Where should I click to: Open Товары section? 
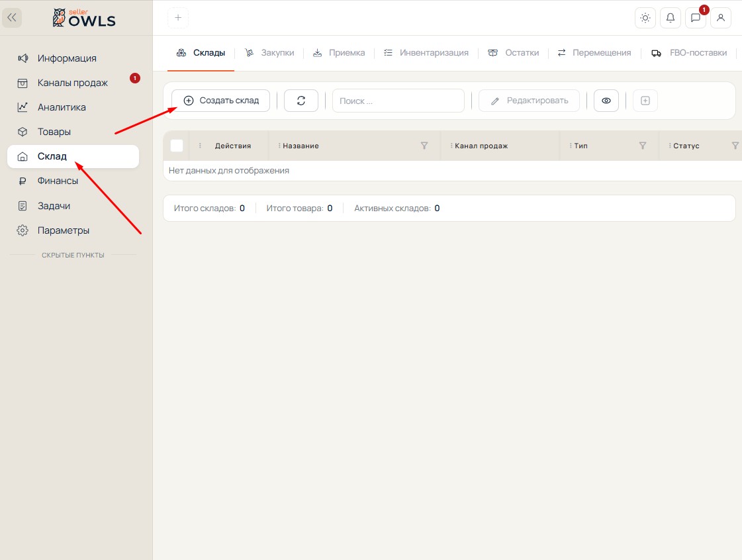73,132
